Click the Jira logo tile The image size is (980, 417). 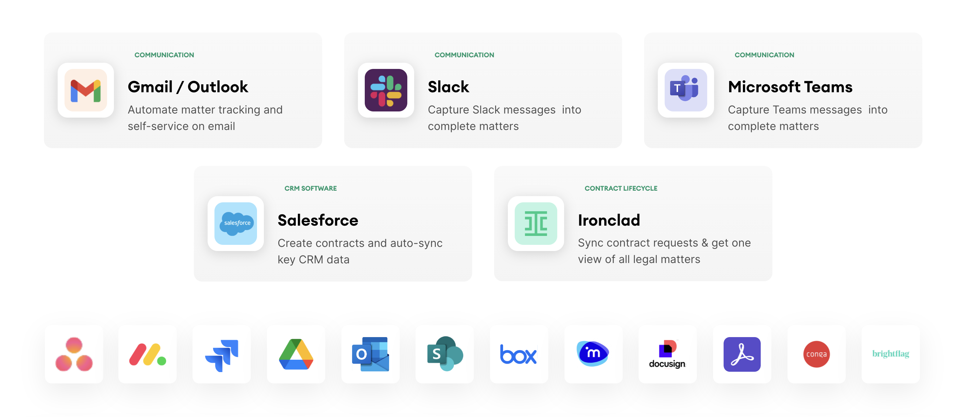tap(222, 354)
